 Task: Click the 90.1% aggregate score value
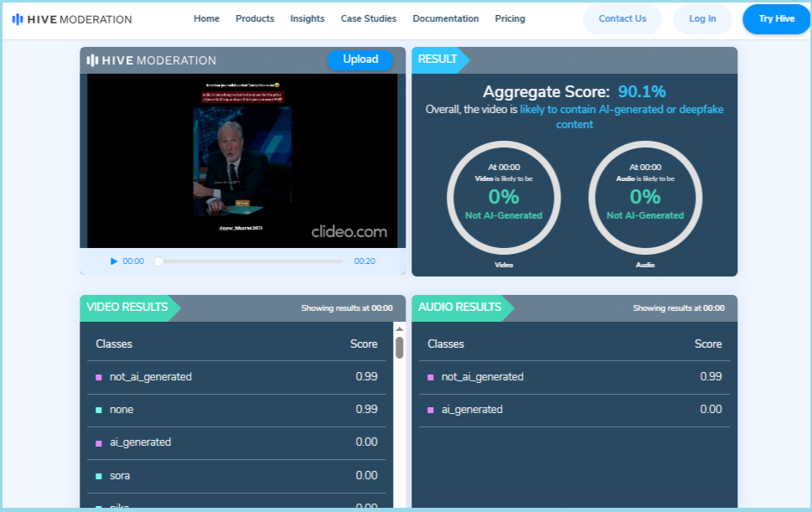point(642,91)
